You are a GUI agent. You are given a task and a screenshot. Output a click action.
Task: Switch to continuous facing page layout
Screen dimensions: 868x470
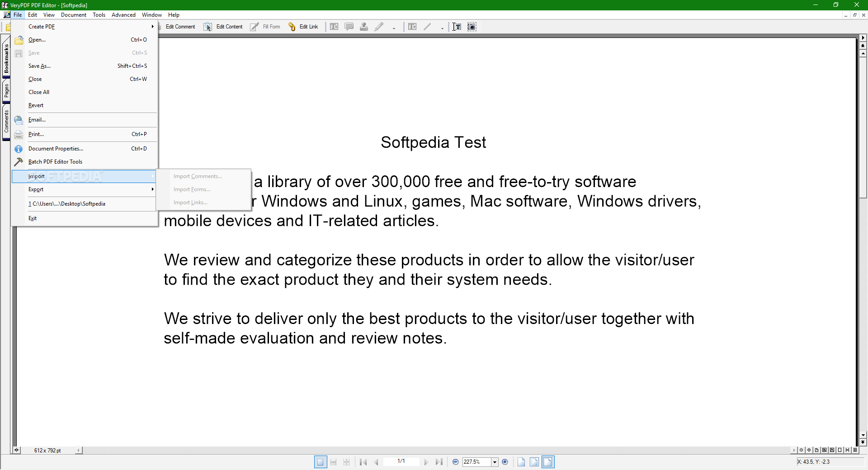pos(347,462)
